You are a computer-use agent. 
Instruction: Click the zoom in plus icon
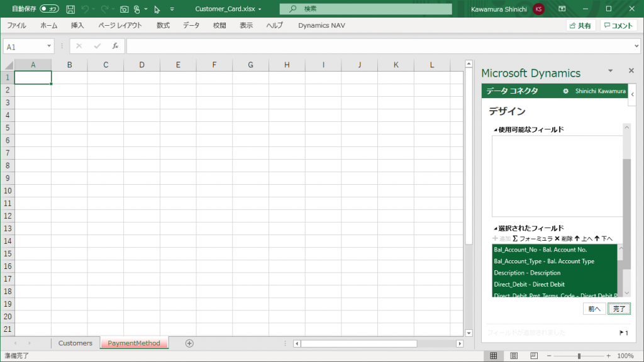click(608, 356)
